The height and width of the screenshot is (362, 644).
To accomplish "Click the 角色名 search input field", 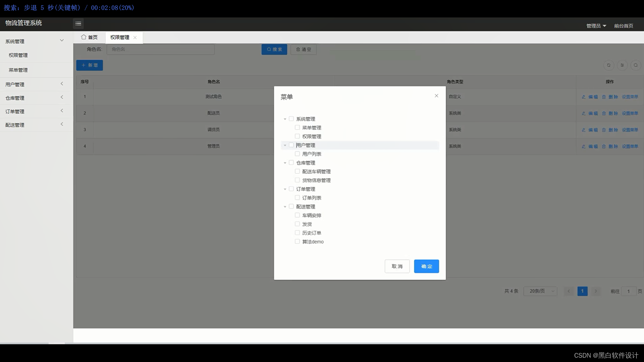I will (160, 49).
